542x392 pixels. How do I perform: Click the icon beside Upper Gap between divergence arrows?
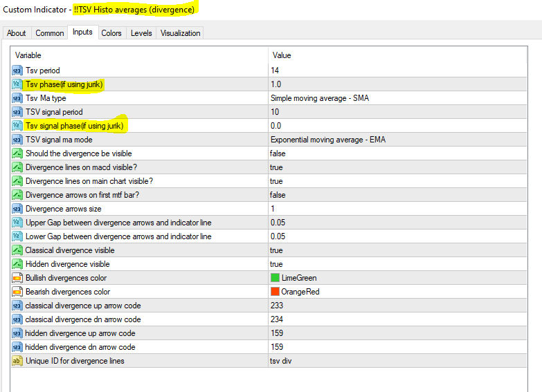(x=17, y=223)
